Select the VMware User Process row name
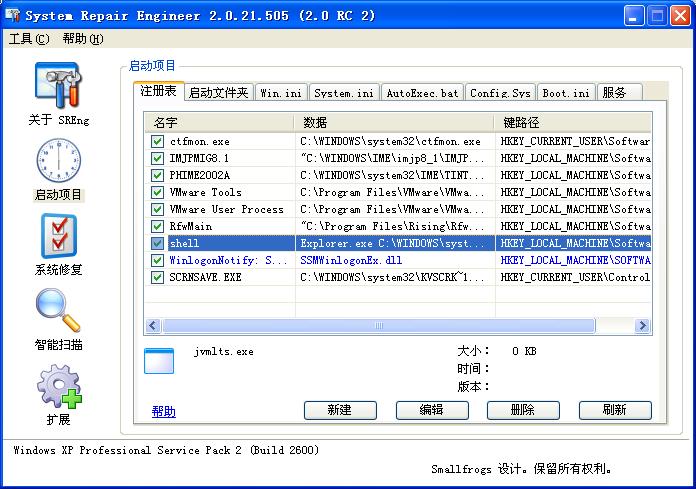696x489 pixels. click(226, 209)
